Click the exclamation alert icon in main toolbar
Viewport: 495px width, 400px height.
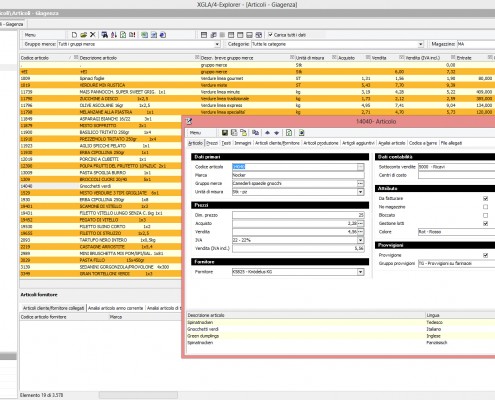(132, 35)
